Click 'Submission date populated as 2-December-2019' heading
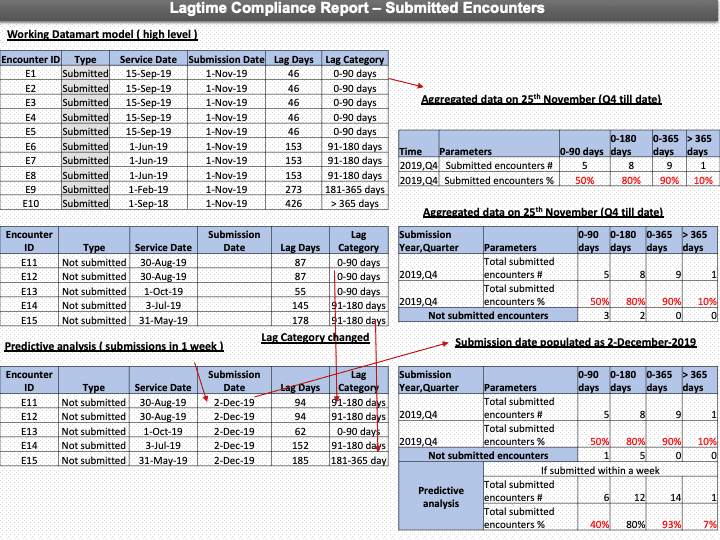Screen dimensions: 720x540 576,343
